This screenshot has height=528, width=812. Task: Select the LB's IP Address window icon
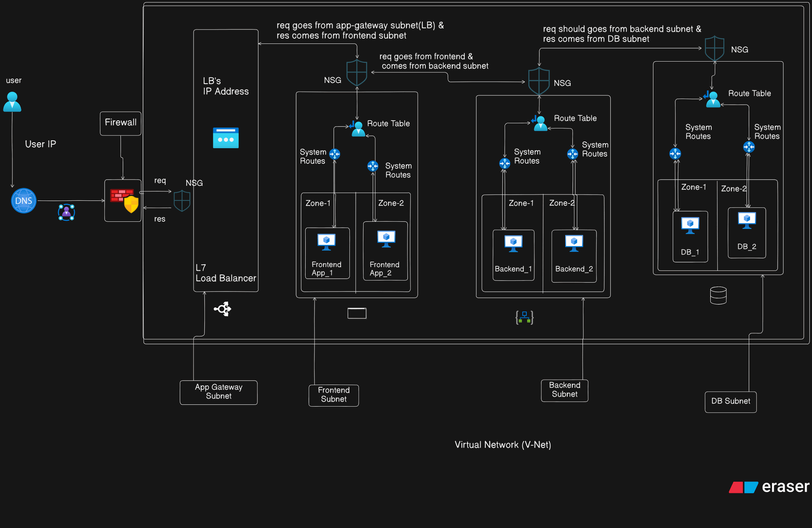(x=226, y=138)
